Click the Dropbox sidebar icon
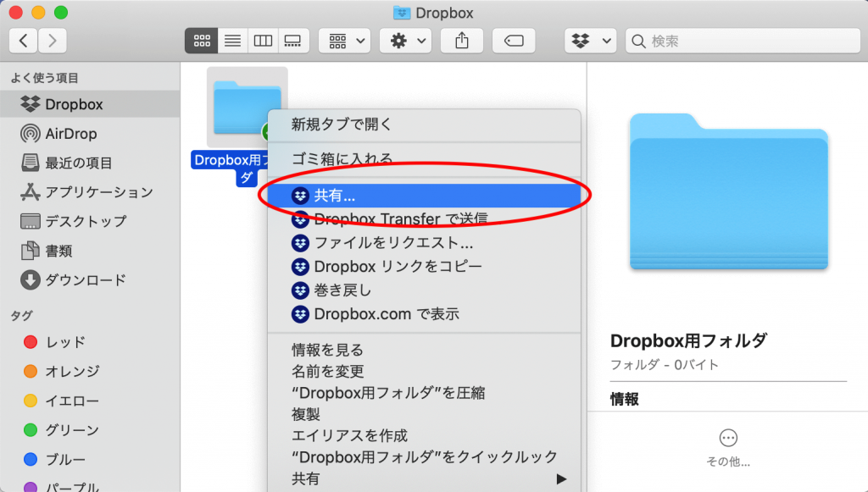 [x=30, y=104]
